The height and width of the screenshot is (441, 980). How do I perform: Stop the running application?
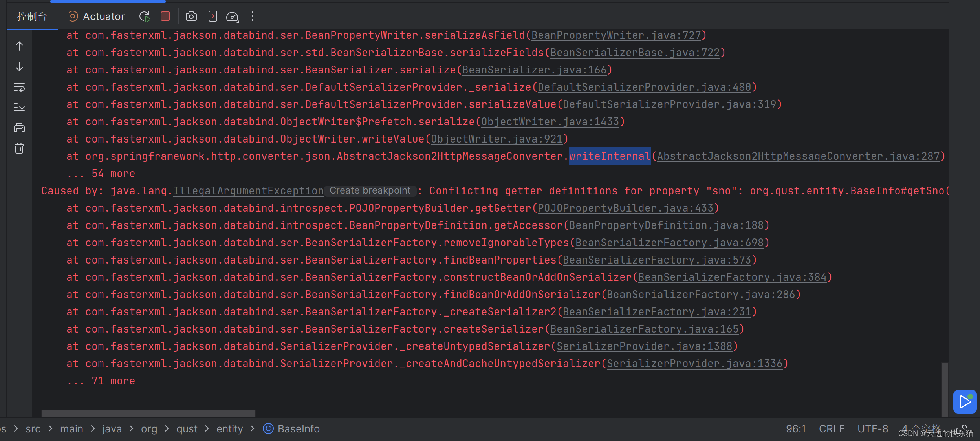pyautogui.click(x=165, y=16)
